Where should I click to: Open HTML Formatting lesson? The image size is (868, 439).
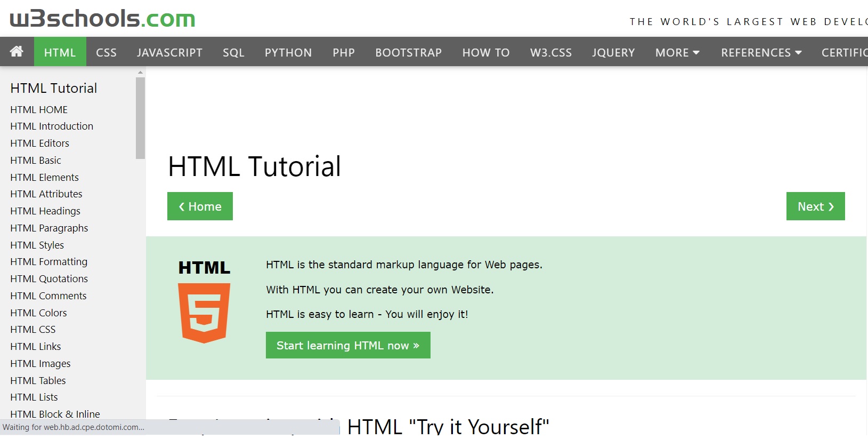coord(49,262)
